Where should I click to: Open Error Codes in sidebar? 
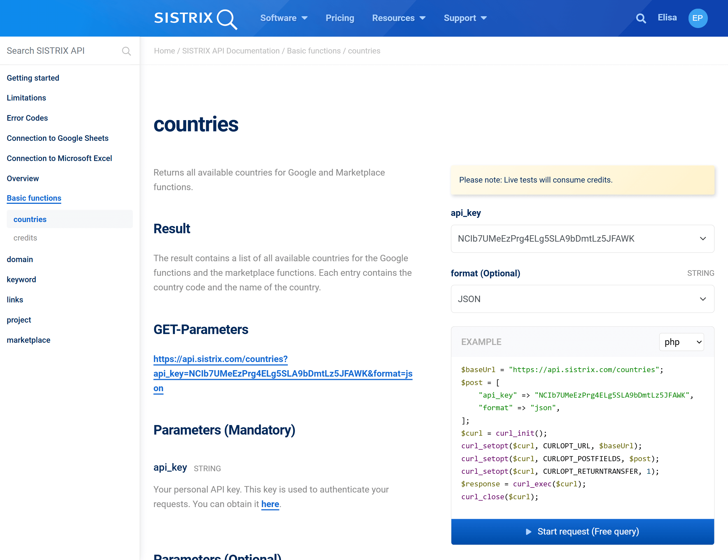27,118
